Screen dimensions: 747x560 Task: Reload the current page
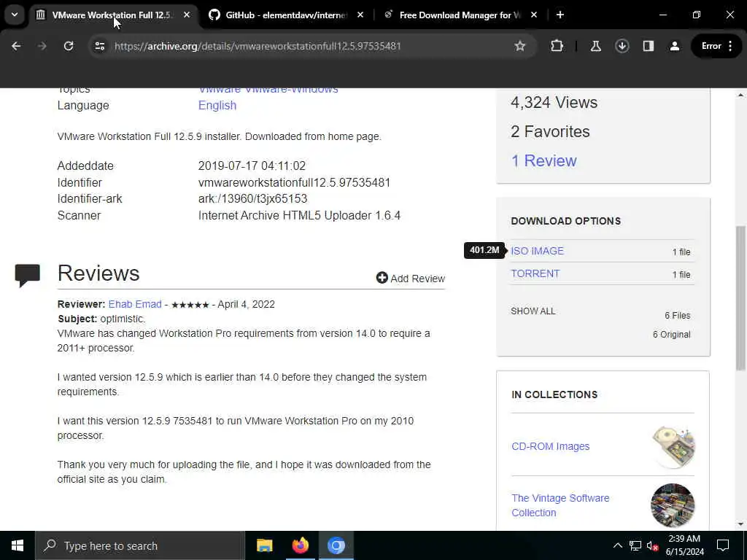(69, 46)
